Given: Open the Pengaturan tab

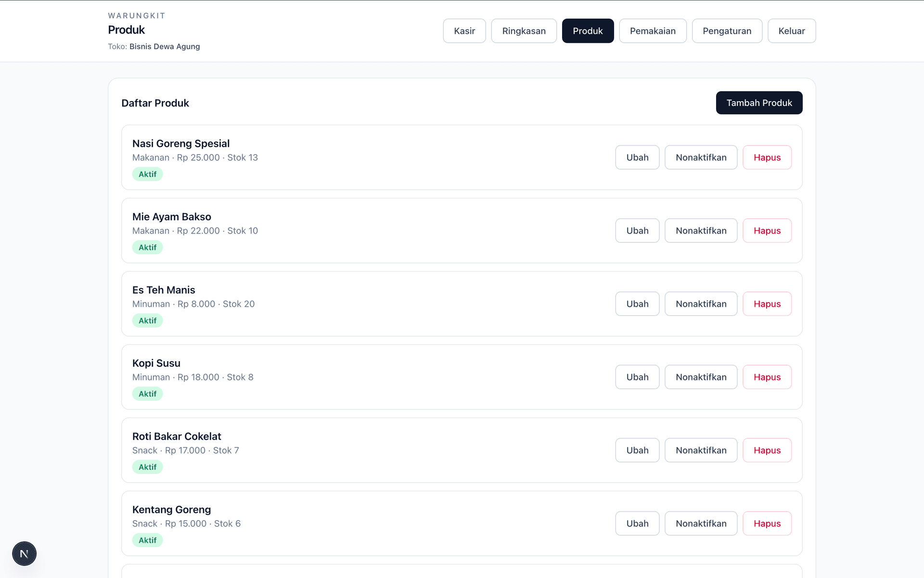Looking at the screenshot, I should click(x=727, y=31).
